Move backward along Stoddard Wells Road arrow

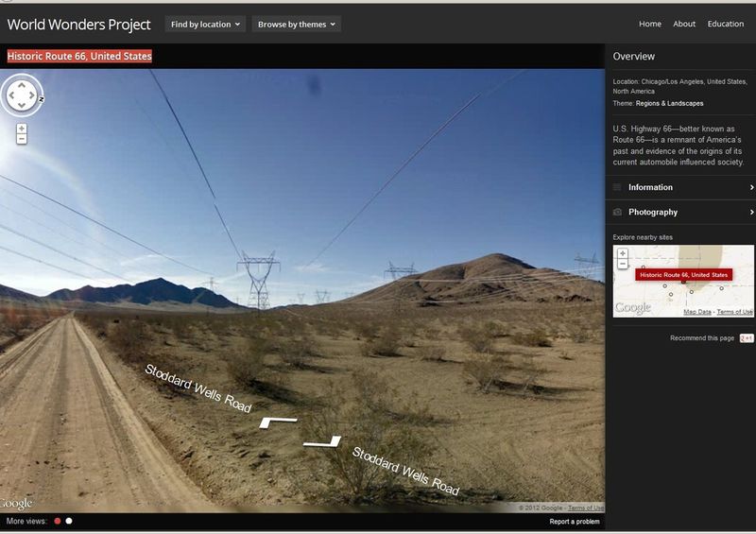coord(322,441)
